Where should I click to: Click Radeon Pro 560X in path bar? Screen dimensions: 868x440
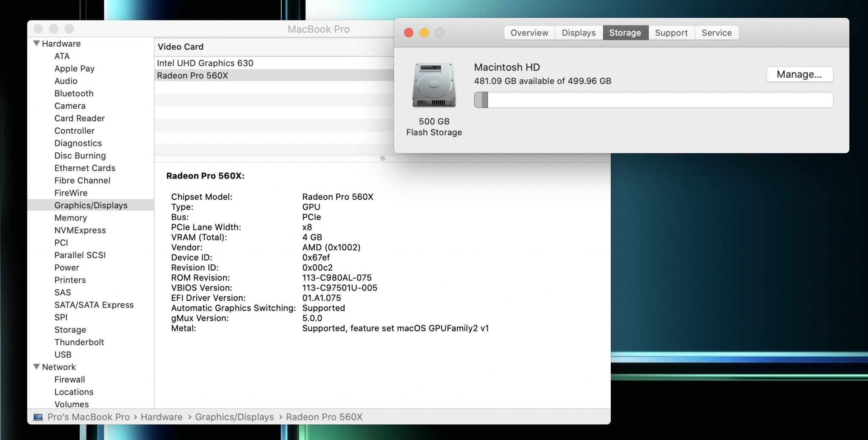click(324, 417)
